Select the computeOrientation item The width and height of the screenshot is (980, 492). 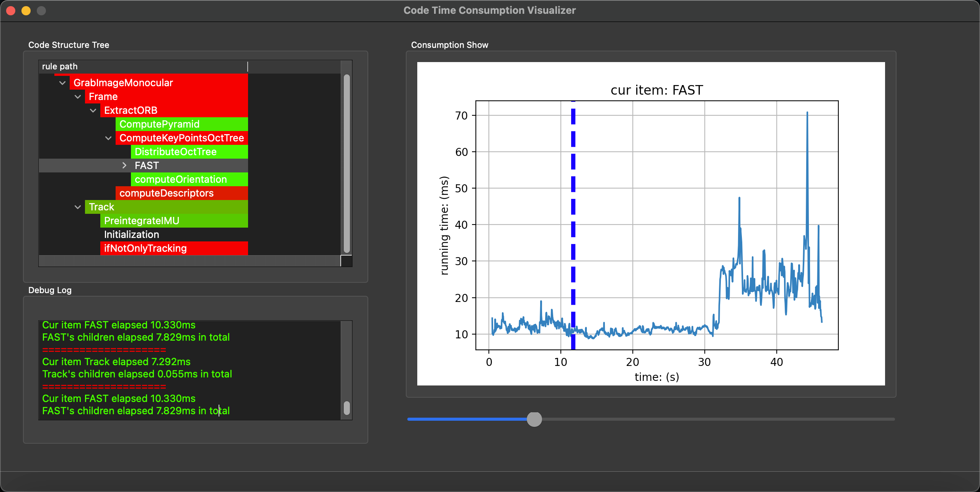189,179
